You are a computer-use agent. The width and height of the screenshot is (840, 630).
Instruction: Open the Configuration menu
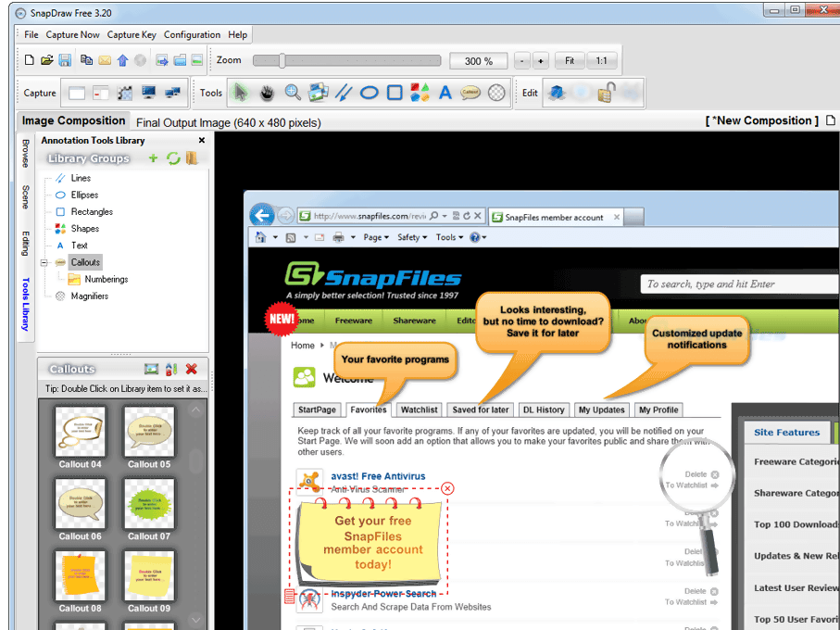(x=192, y=35)
